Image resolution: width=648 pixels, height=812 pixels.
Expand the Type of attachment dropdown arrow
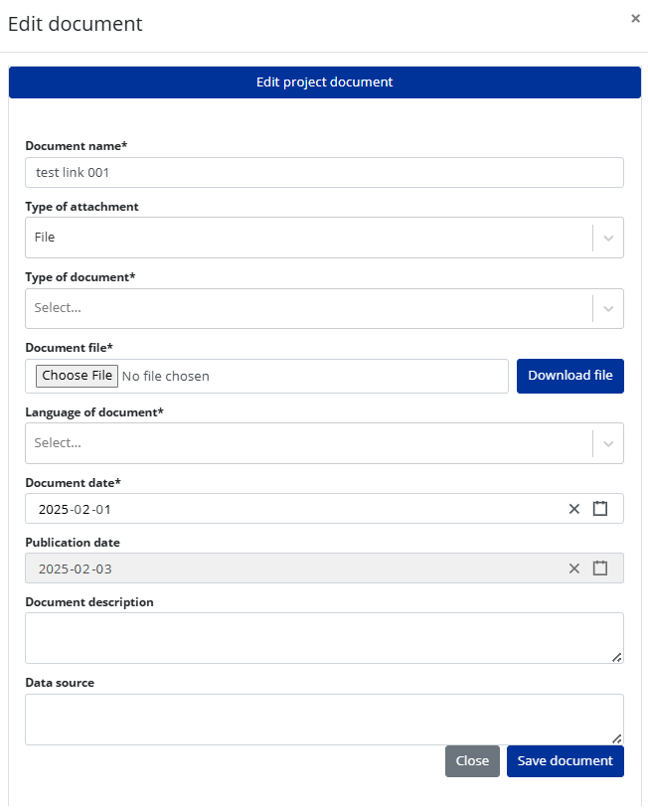point(608,239)
